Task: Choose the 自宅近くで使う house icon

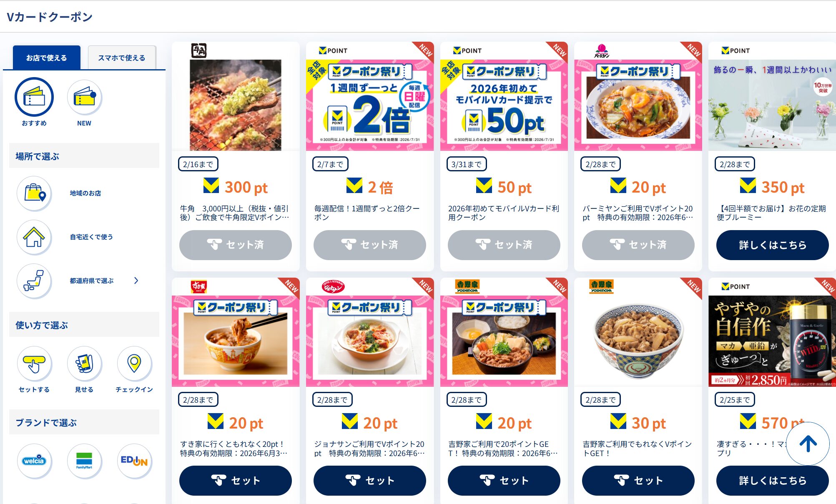Action: coord(34,237)
